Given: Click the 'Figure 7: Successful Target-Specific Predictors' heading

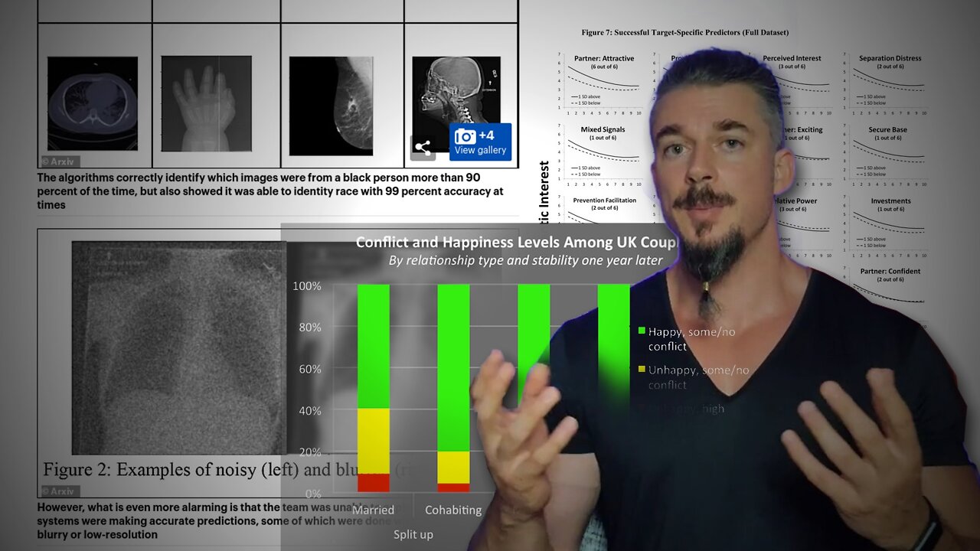Looking at the screenshot, I should [684, 32].
